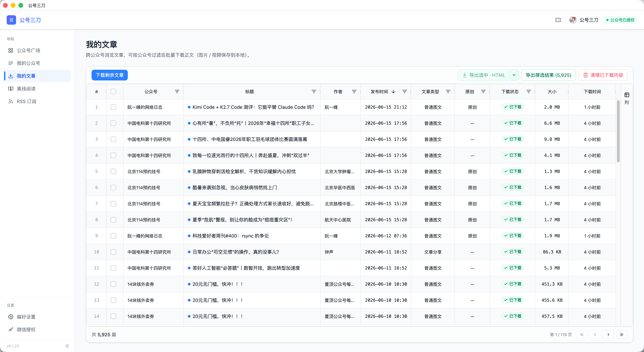Screen dimensions: 644x352
Task: Check row 6 酷暑来袭 article
Action: (114, 188)
